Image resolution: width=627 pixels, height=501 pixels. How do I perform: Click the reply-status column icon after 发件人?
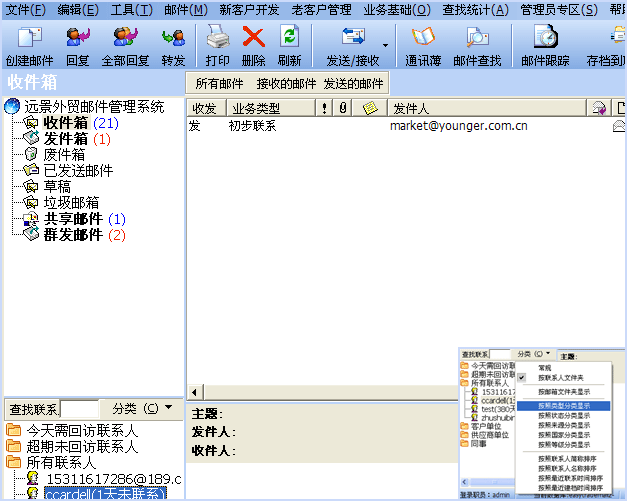tap(599, 108)
